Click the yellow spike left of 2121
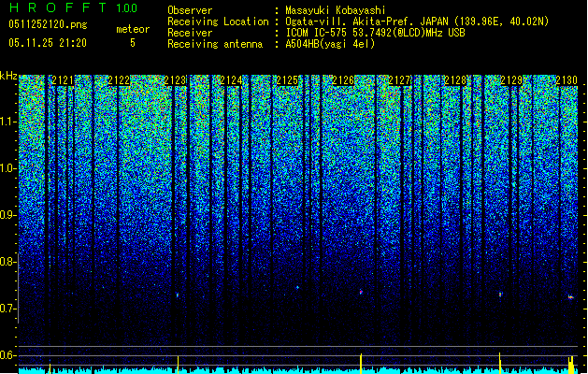 [x=50, y=368]
